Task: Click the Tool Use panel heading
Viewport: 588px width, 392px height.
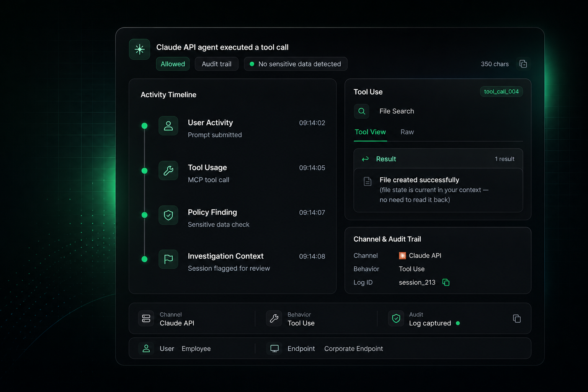Action: click(x=368, y=92)
